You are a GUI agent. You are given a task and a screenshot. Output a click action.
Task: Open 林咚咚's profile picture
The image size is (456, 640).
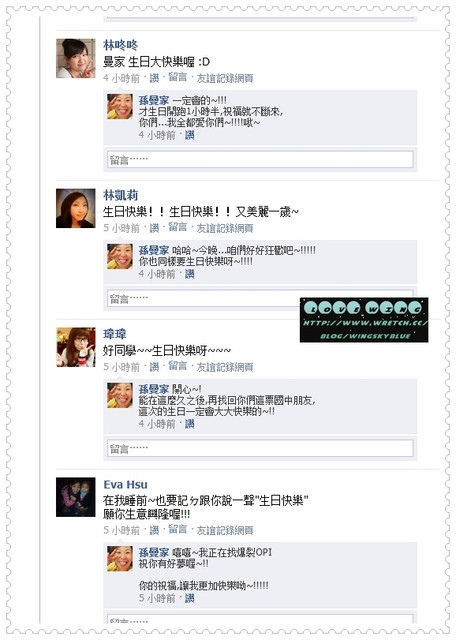76,58
